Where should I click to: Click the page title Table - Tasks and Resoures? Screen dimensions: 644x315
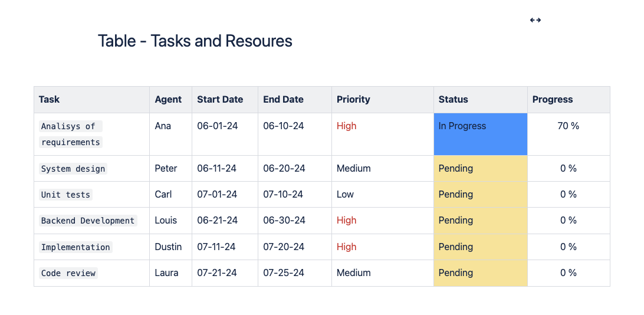coord(195,41)
